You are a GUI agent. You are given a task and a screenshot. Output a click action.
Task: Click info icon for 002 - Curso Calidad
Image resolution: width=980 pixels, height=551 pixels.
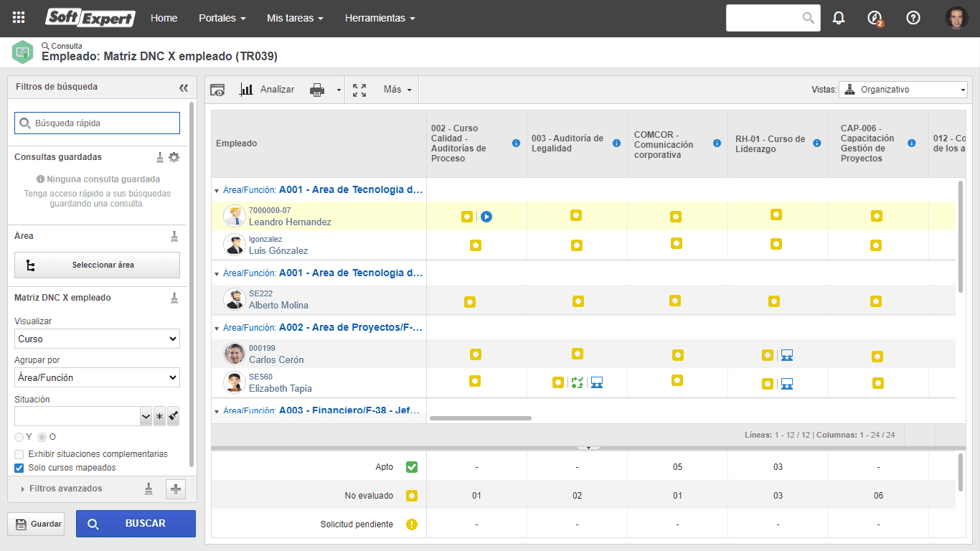[x=516, y=143]
